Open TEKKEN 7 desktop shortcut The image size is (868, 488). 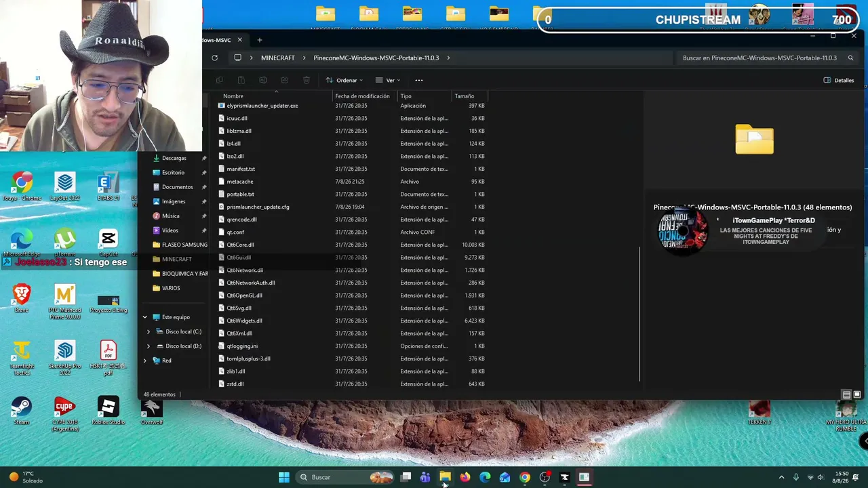click(759, 412)
